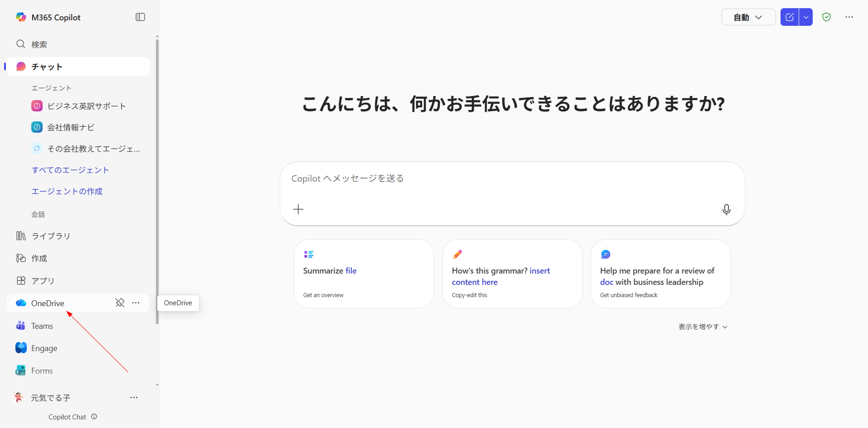Click the microphone icon for voice input
868x428 pixels.
pyautogui.click(x=726, y=209)
